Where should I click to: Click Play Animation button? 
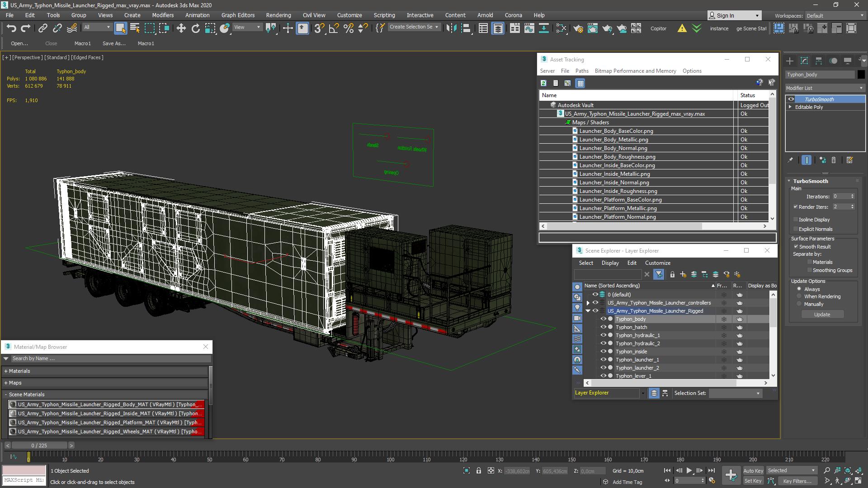click(689, 470)
